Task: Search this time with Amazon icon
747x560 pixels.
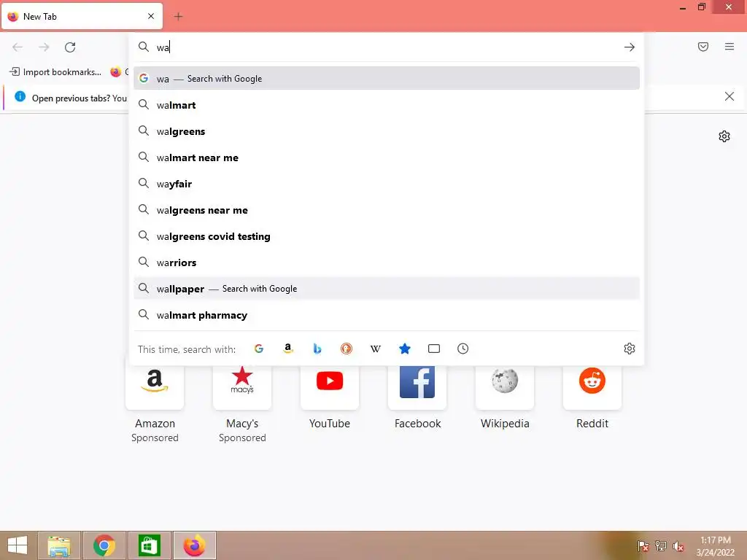Action: 287,349
